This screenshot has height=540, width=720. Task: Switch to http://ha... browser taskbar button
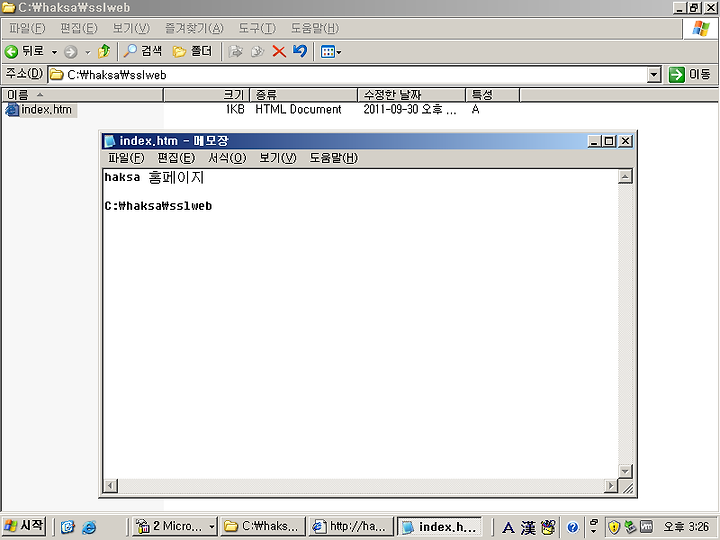[351, 526]
